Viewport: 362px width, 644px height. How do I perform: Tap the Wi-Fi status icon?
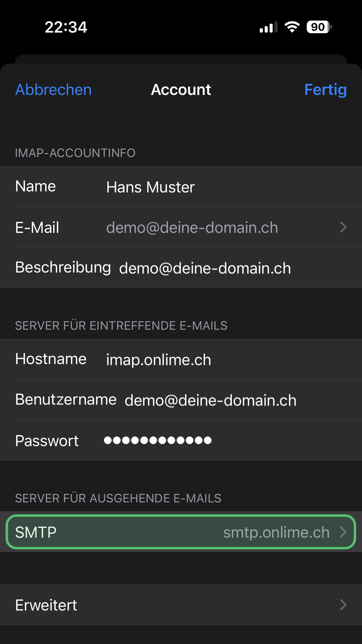coord(292,27)
